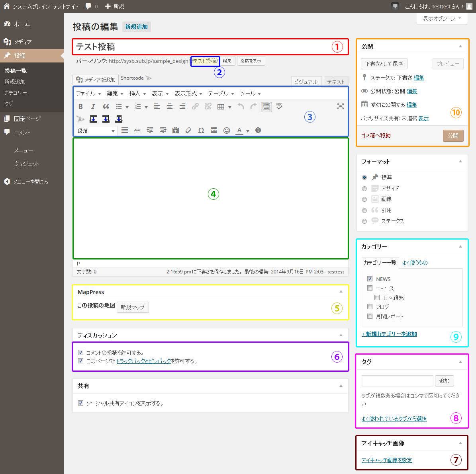Uncheck コメントの投稿を許可する checkbox
476x474 pixels.
pos(81,353)
